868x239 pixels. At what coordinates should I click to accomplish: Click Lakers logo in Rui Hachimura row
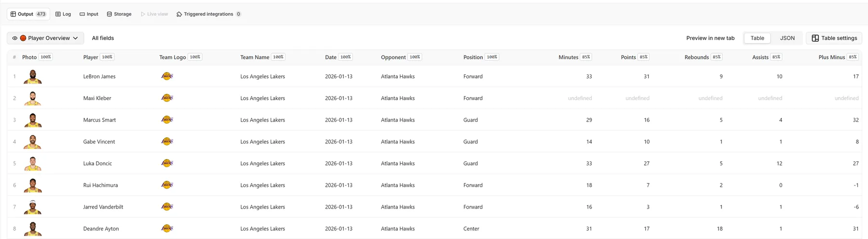[167, 185]
